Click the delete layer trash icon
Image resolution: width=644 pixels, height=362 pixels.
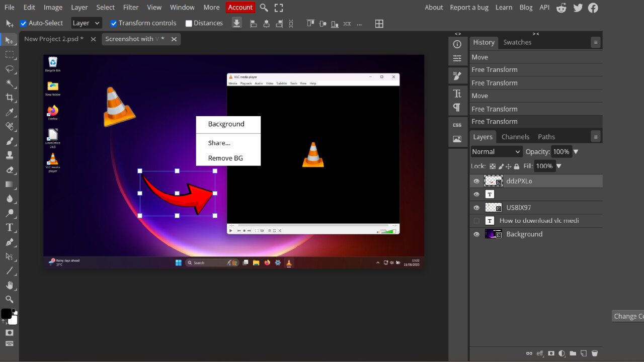pyautogui.click(x=594, y=353)
